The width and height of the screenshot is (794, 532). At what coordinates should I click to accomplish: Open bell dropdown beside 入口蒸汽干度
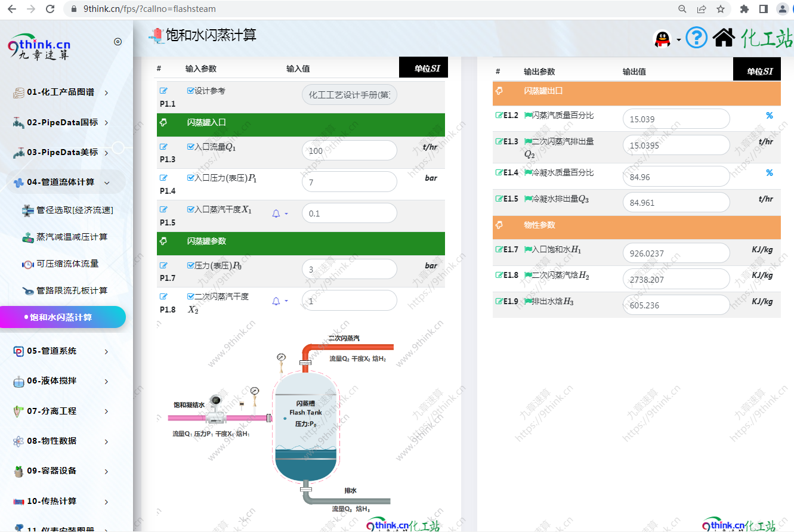point(280,214)
